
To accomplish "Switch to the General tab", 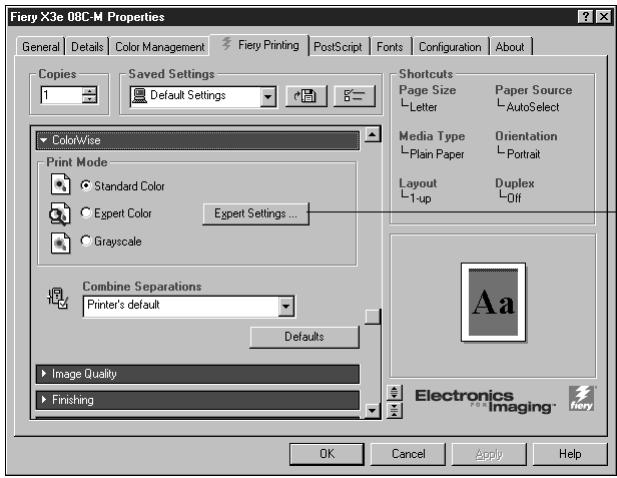I will pos(41,47).
